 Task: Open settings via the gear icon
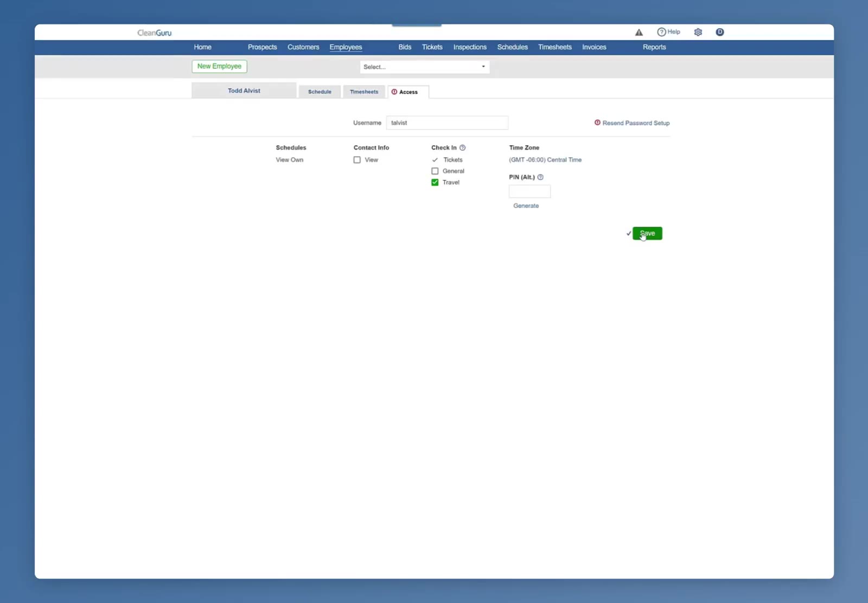(698, 32)
